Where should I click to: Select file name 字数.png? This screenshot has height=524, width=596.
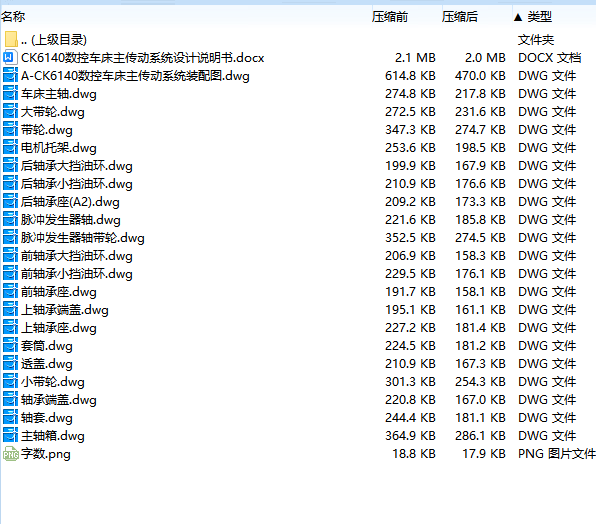[x=46, y=454]
